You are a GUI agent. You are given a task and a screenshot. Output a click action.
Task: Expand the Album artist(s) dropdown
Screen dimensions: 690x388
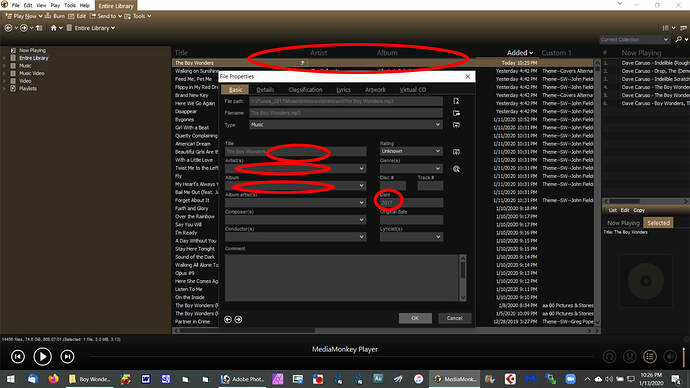[x=362, y=203]
